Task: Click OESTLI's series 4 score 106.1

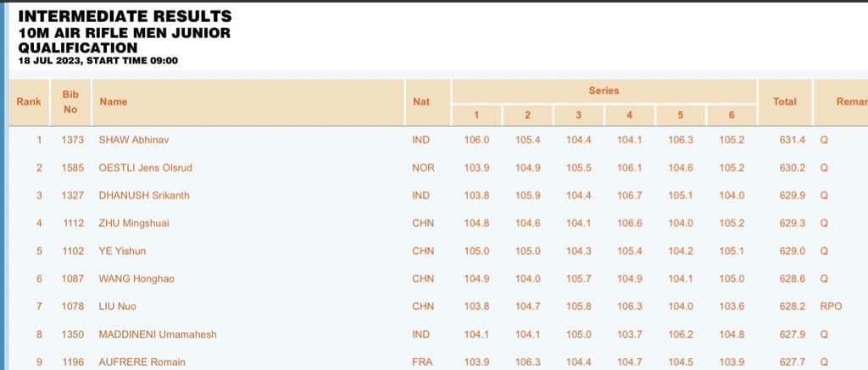Action: click(x=630, y=168)
